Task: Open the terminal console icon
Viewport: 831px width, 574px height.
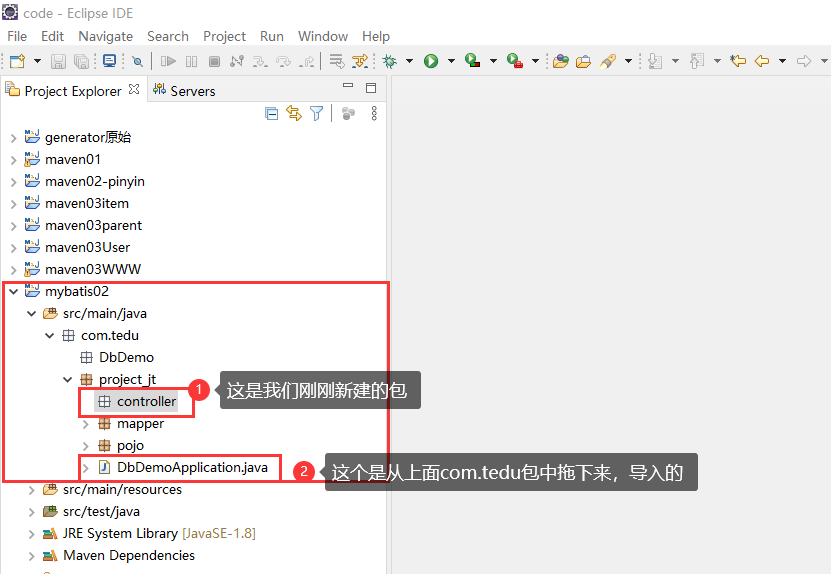Action: [110, 61]
